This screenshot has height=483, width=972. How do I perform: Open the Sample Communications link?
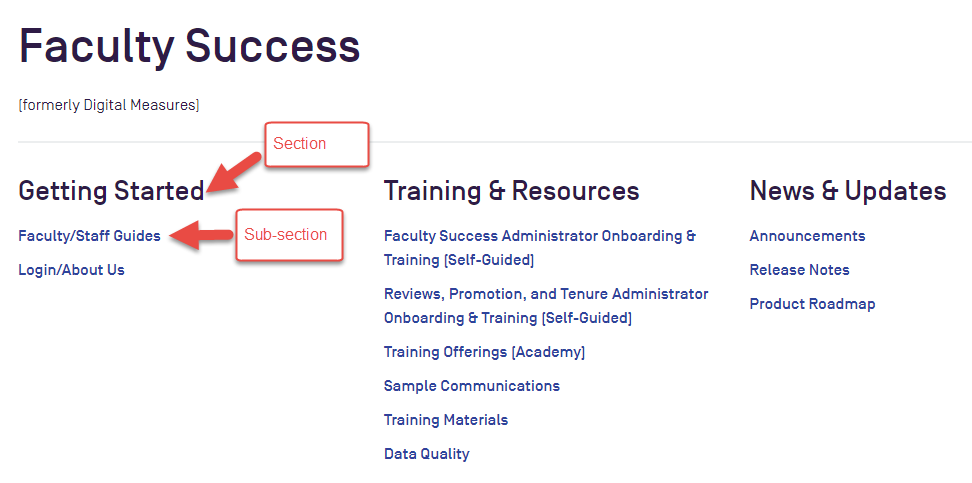[472, 386]
